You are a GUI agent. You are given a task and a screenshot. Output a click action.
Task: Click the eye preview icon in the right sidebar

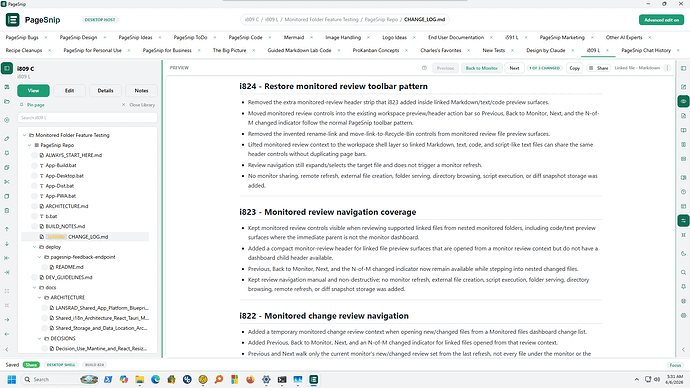point(683,102)
